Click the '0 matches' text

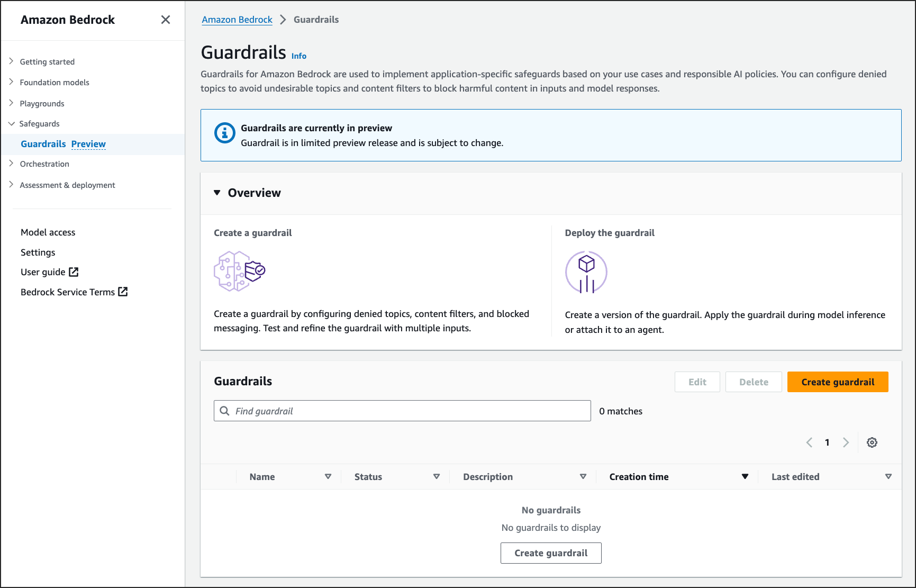621,411
